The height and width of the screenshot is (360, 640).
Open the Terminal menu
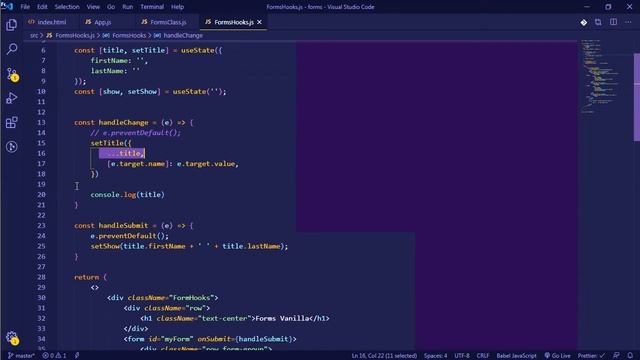coord(152,7)
